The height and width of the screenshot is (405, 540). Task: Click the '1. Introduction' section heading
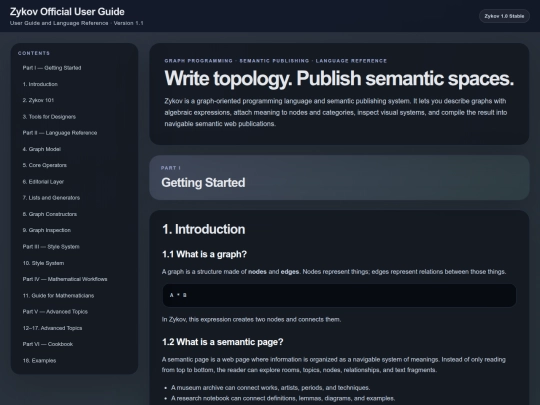click(204, 229)
